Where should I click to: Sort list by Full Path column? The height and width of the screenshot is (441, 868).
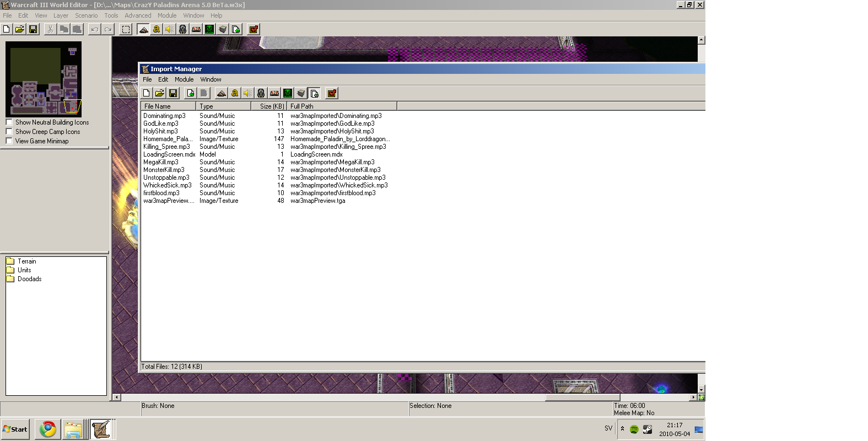(342, 106)
